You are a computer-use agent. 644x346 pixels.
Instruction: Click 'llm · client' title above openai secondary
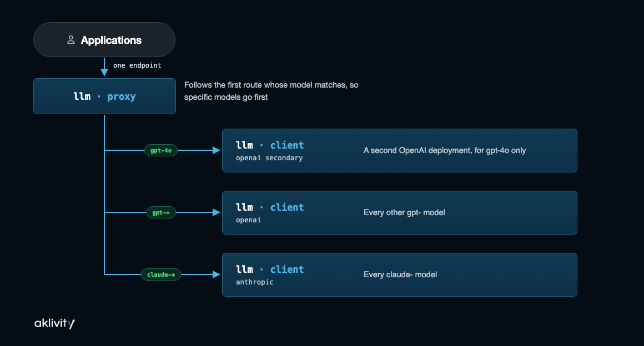click(x=270, y=145)
